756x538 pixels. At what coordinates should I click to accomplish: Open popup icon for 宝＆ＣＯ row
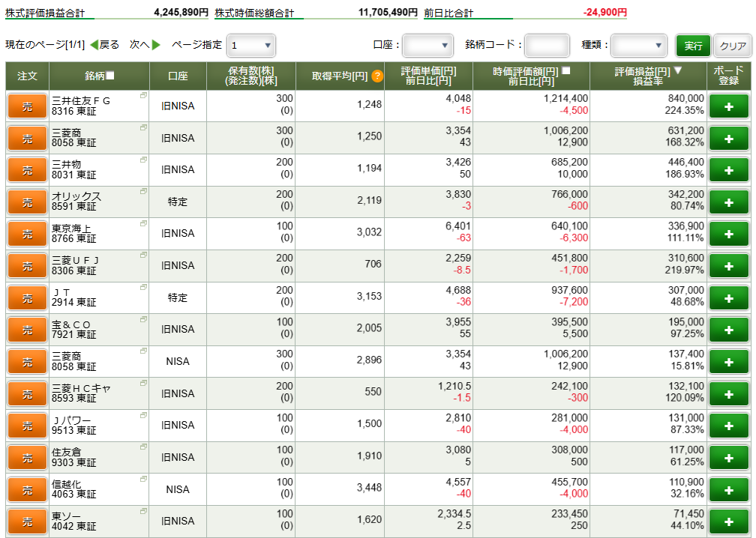tap(143, 319)
